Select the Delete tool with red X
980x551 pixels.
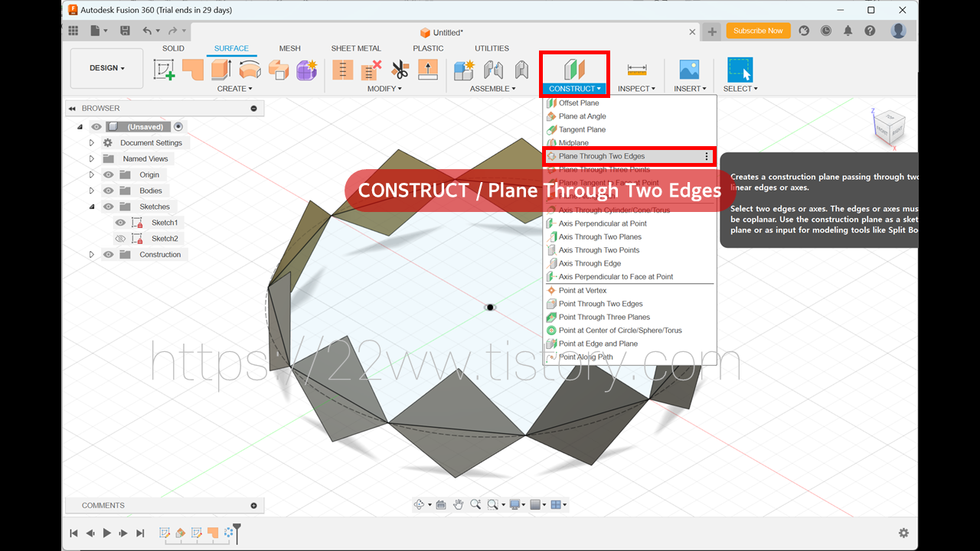[x=371, y=70]
